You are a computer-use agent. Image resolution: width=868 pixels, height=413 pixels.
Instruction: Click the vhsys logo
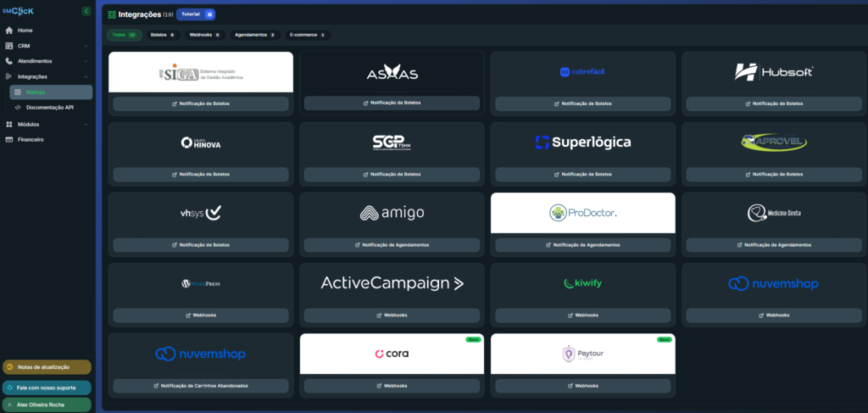[x=201, y=213]
